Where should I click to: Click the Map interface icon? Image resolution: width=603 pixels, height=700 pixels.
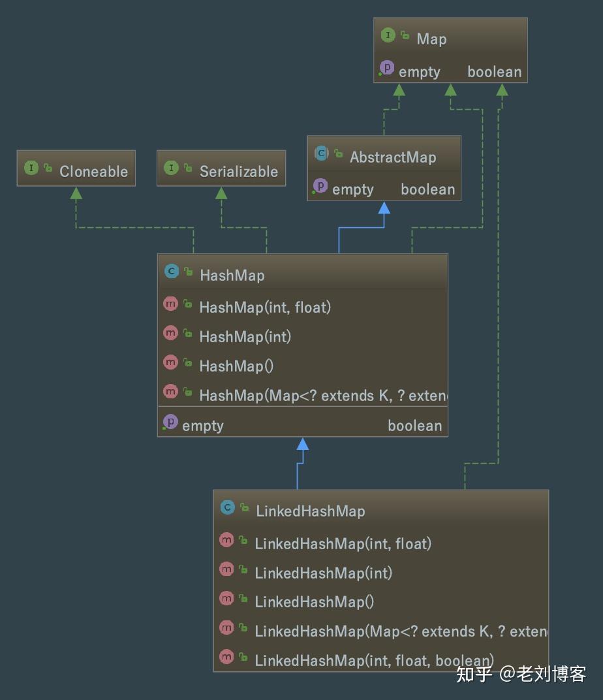(x=388, y=36)
